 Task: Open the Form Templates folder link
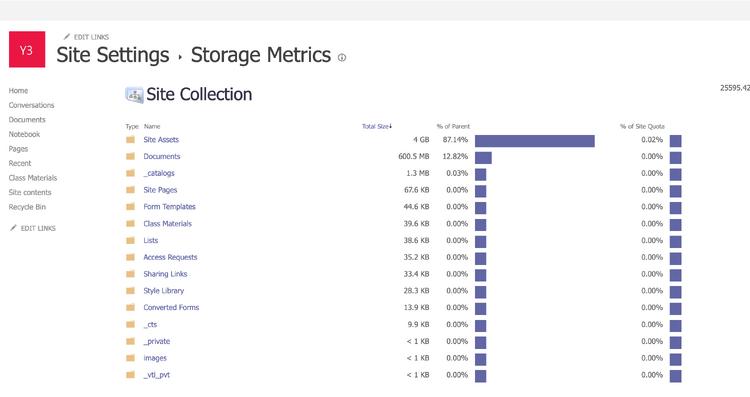point(169,207)
